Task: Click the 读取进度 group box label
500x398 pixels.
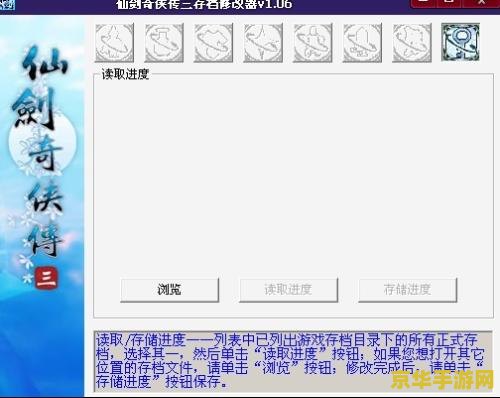Action: coord(125,74)
